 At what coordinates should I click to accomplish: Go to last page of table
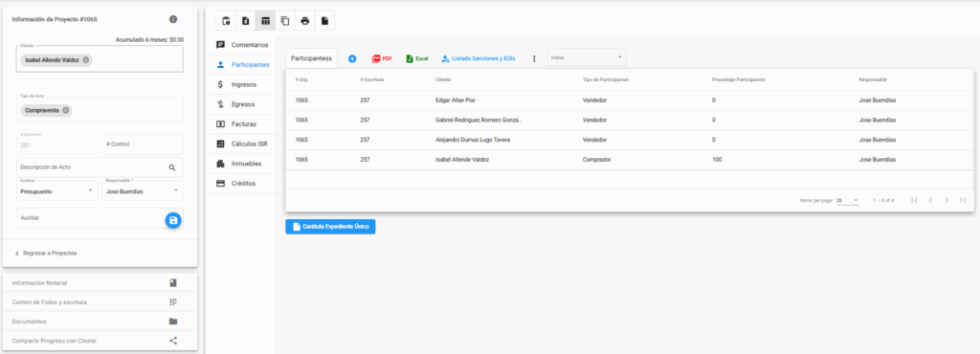[x=963, y=200]
